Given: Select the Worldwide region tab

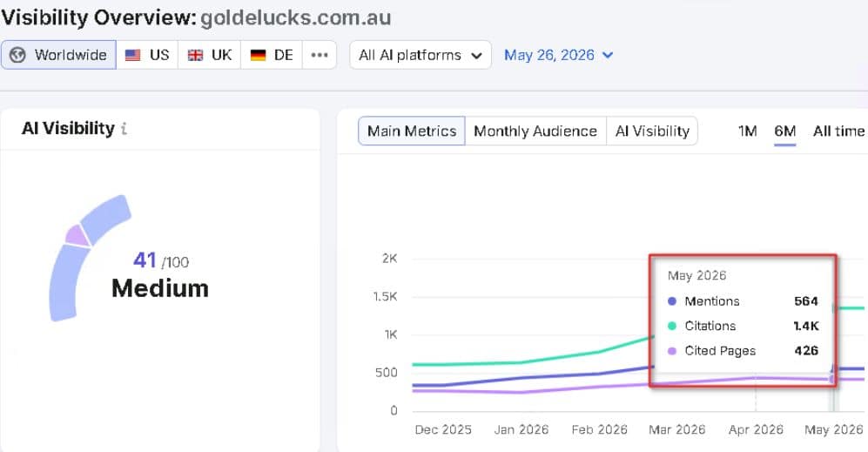Looking at the screenshot, I should 58,55.
